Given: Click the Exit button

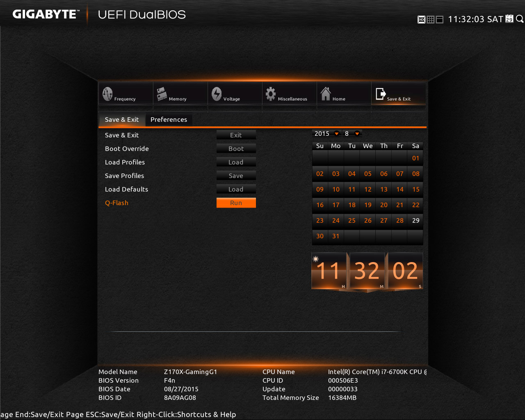Looking at the screenshot, I should tap(236, 135).
